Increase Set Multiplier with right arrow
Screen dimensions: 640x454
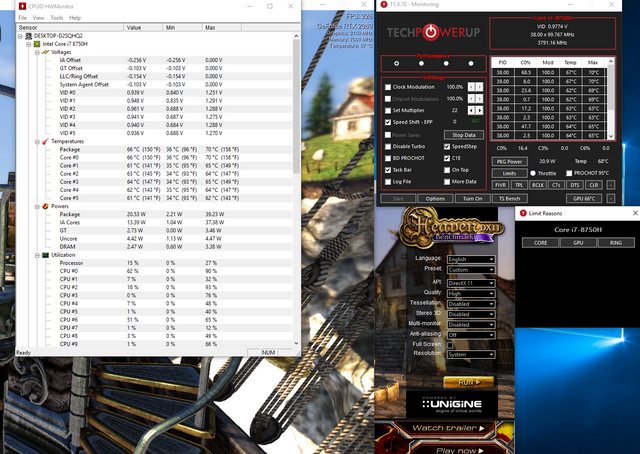tap(479, 111)
